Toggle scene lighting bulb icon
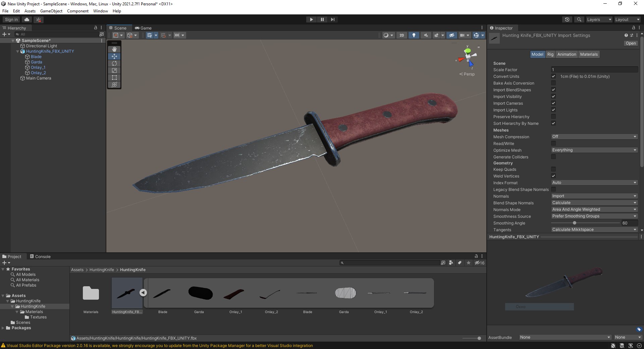The height and width of the screenshot is (349, 644). pos(414,35)
